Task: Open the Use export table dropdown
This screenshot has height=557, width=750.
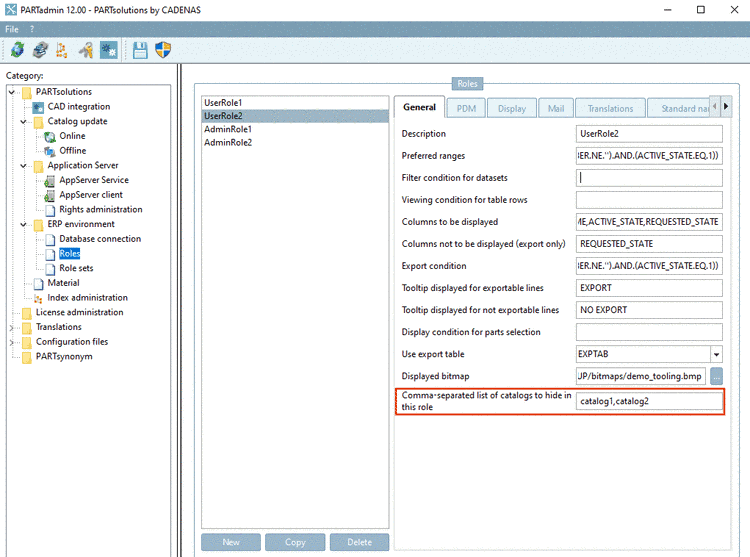Action: [716, 354]
